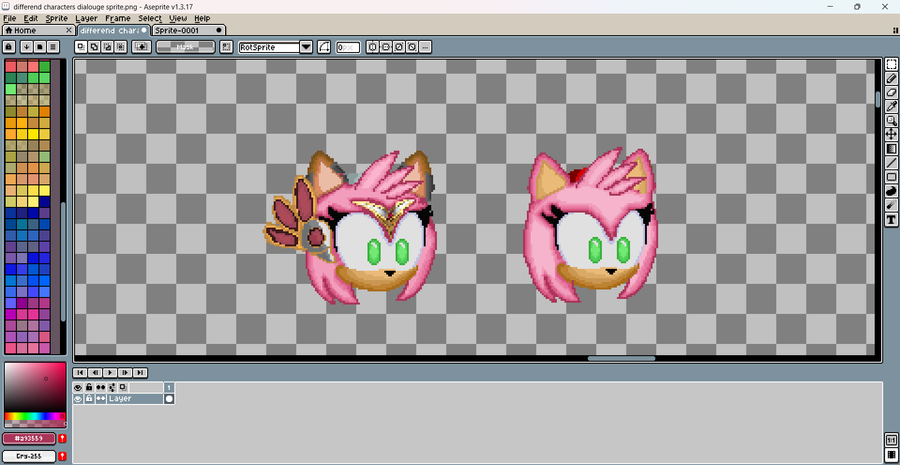Viewport: 900px width, 465px height.
Task: Toggle continuous cels in timeline header
Action: (x=100, y=388)
